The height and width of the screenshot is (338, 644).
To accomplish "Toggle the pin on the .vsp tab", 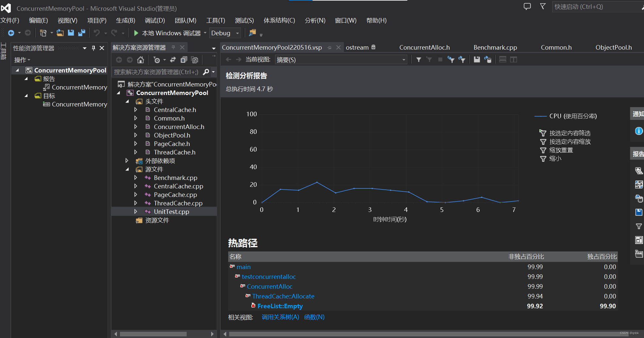I will (330, 48).
